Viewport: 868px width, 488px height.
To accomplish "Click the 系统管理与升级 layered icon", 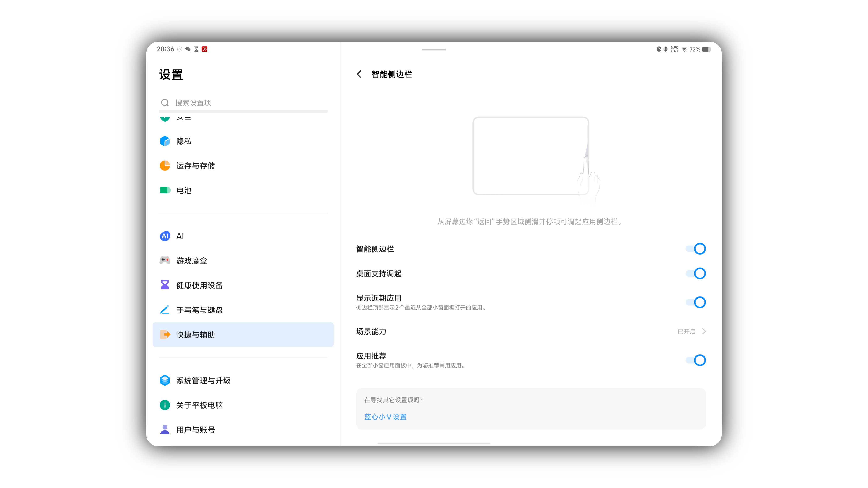I will click(x=165, y=380).
